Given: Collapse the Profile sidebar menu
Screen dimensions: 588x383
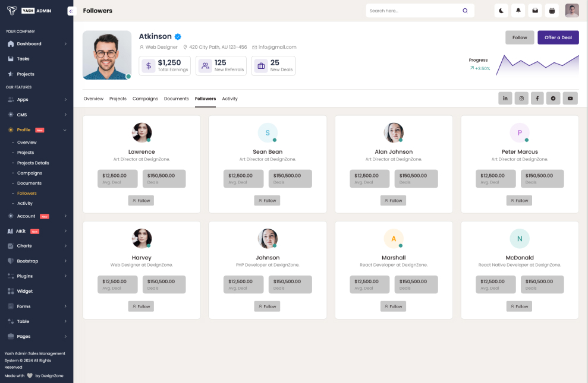Looking at the screenshot, I should point(37,130).
